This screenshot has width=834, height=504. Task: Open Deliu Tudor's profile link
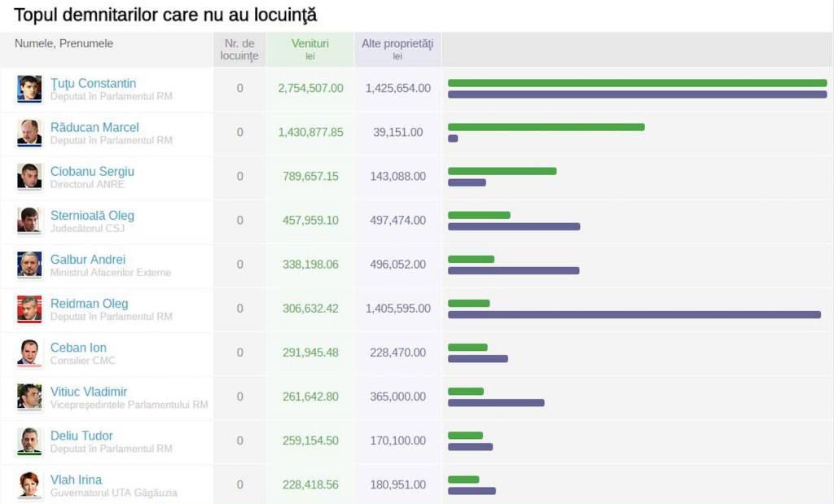[81, 436]
